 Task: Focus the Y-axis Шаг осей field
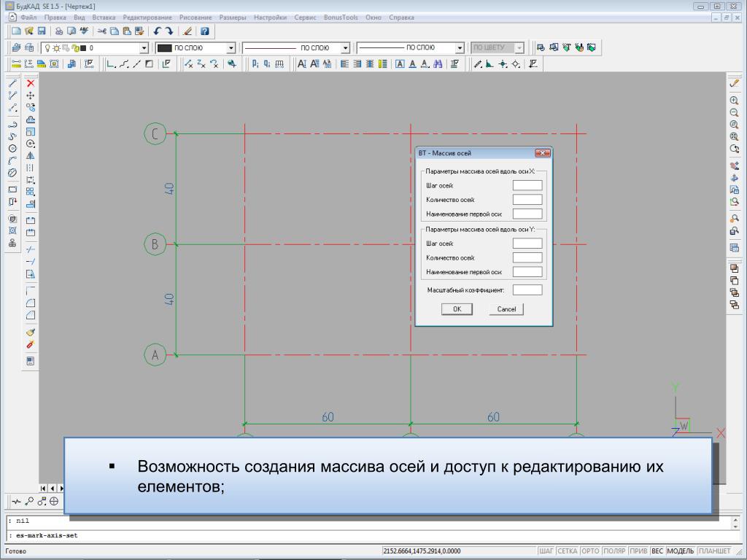527,244
